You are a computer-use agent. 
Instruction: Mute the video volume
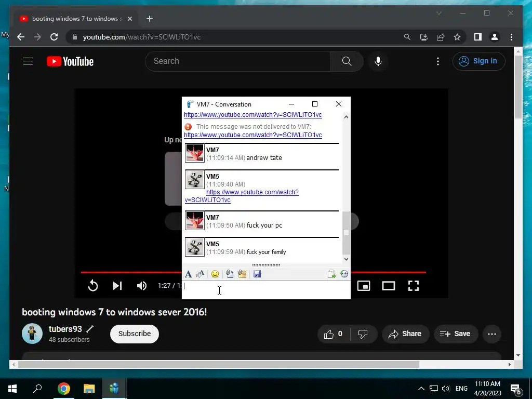(142, 286)
